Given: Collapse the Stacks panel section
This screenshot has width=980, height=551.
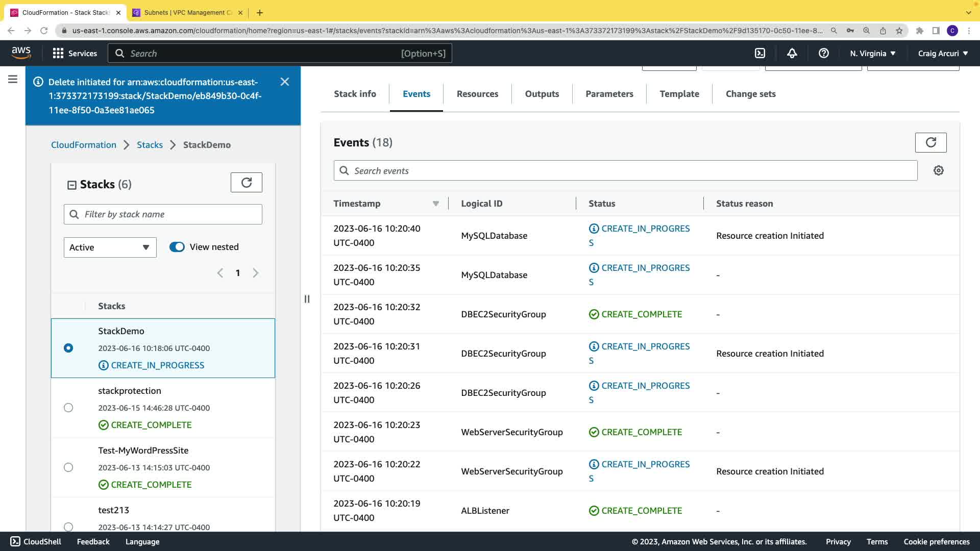Looking at the screenshot, I should [x=72, y=185].
